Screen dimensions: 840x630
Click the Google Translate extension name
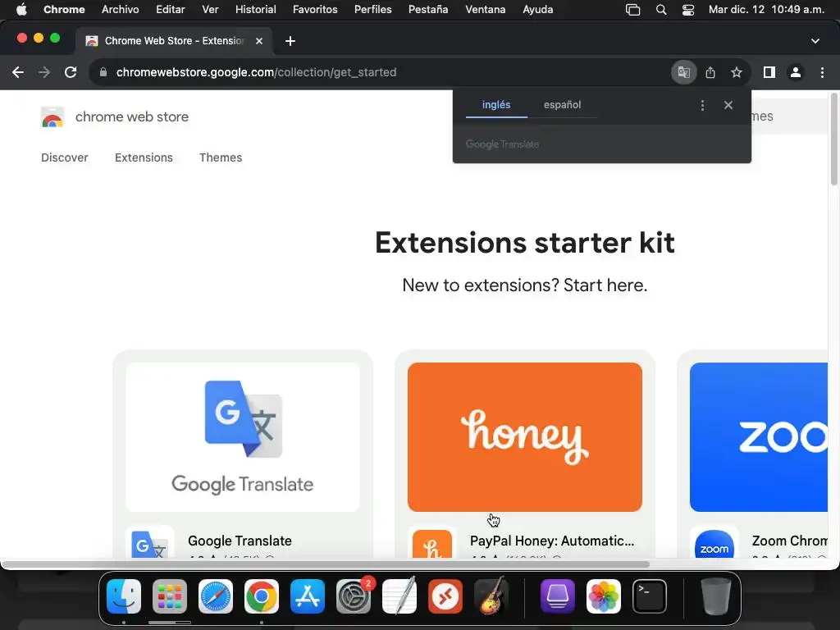(240, 541)
